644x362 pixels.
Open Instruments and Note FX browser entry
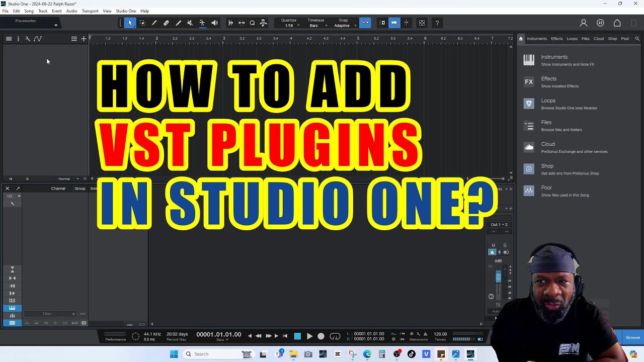coord(567,60)
